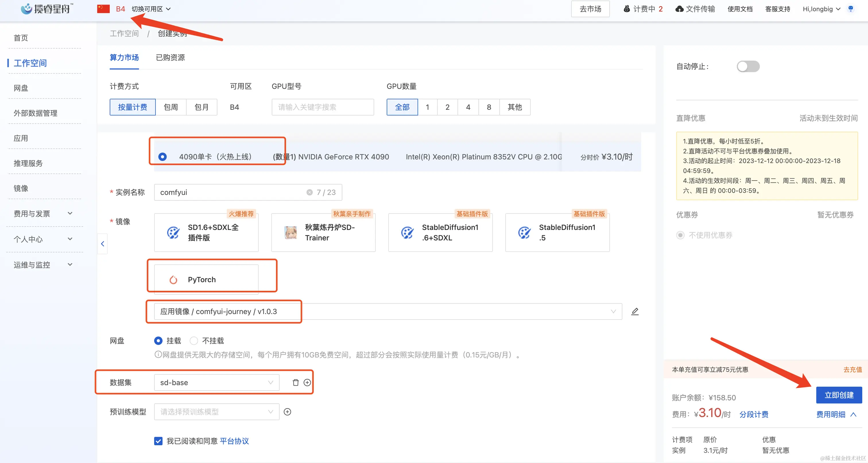
Task: Open 镜像 in the sidebar menu
Action: (21, 188)
